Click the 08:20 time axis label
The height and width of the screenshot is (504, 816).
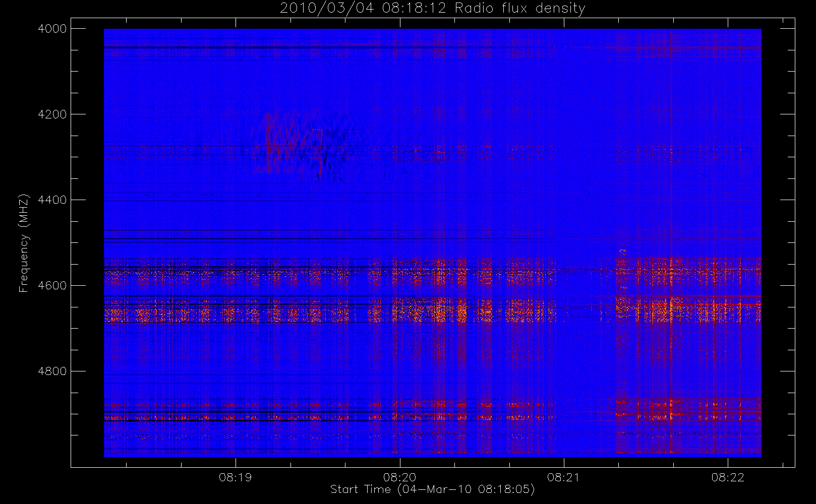(399, 477)
